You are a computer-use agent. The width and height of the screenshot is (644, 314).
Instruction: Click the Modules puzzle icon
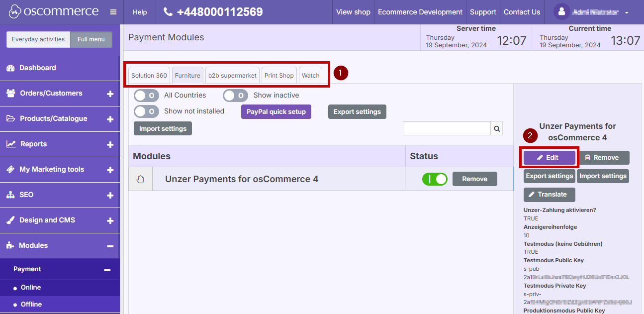click(10, 246)
